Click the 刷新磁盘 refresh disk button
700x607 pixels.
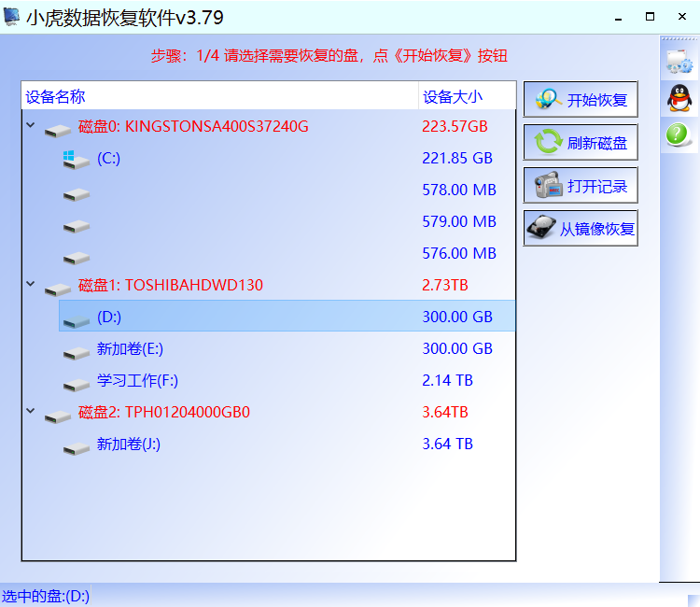(581, 143)
